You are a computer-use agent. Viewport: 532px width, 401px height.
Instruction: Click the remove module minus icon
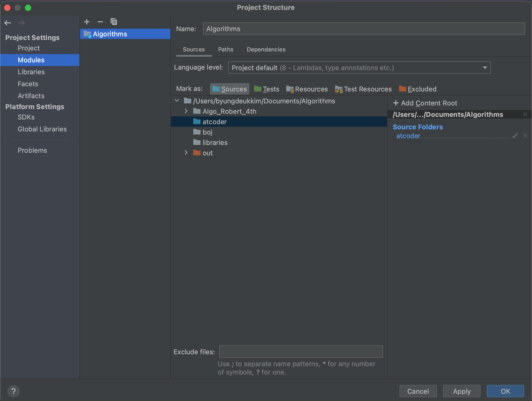pyautogui.click(x=100, y=22)
